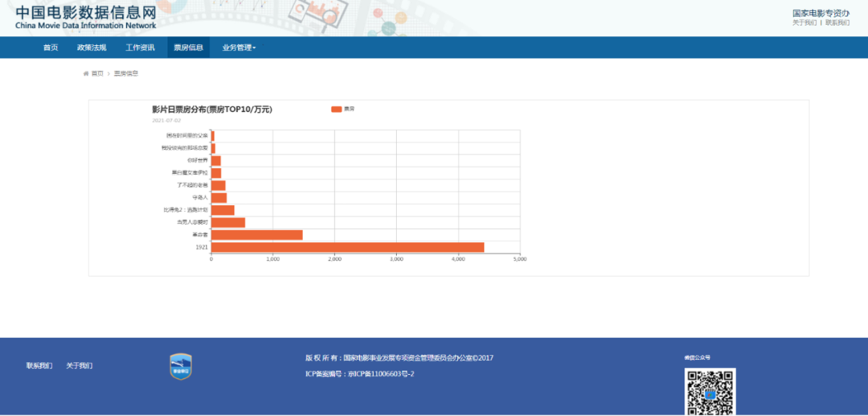Click 联系我们 link in the header
The height and width of the screenshot is (416, 868).
(x=837, y=23)
